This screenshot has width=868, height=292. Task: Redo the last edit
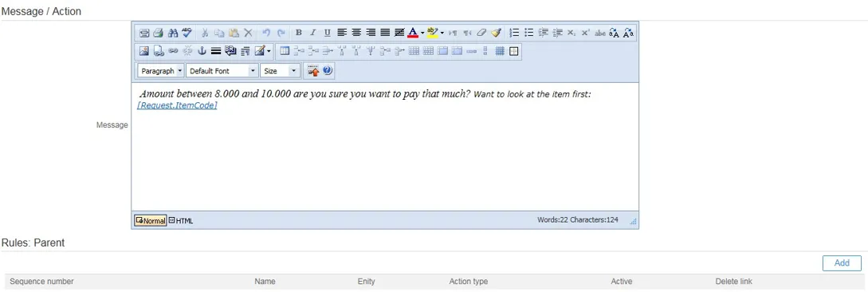pos(281,33)
